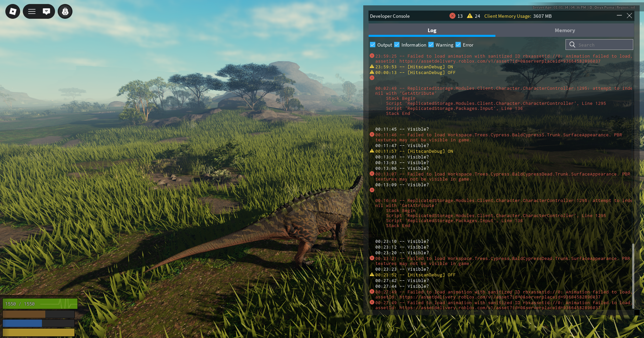Click the warning count number 24

[477, 16]
